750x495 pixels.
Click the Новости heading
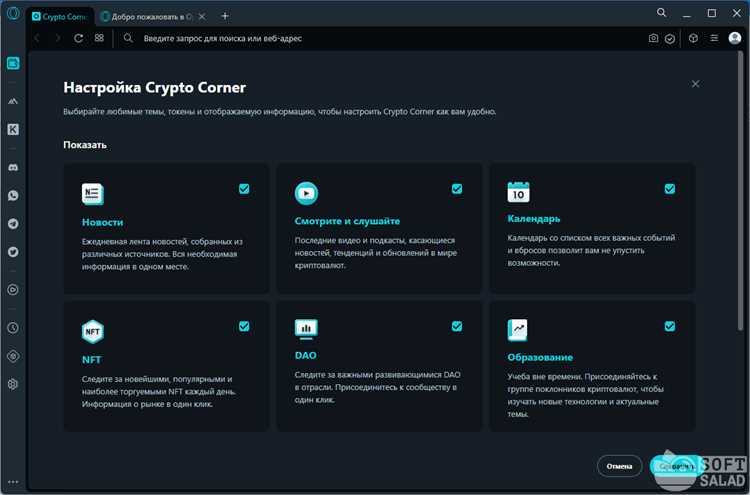(102, 222)
